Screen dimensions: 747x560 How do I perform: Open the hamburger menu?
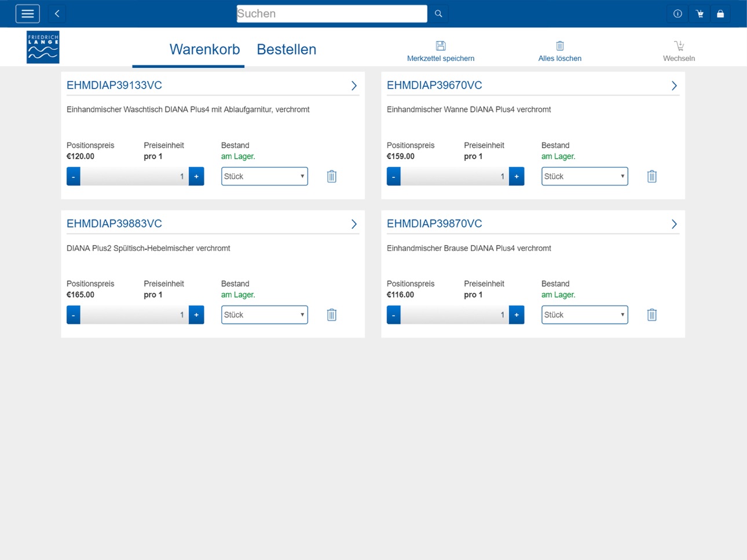(x=27, y=13)
